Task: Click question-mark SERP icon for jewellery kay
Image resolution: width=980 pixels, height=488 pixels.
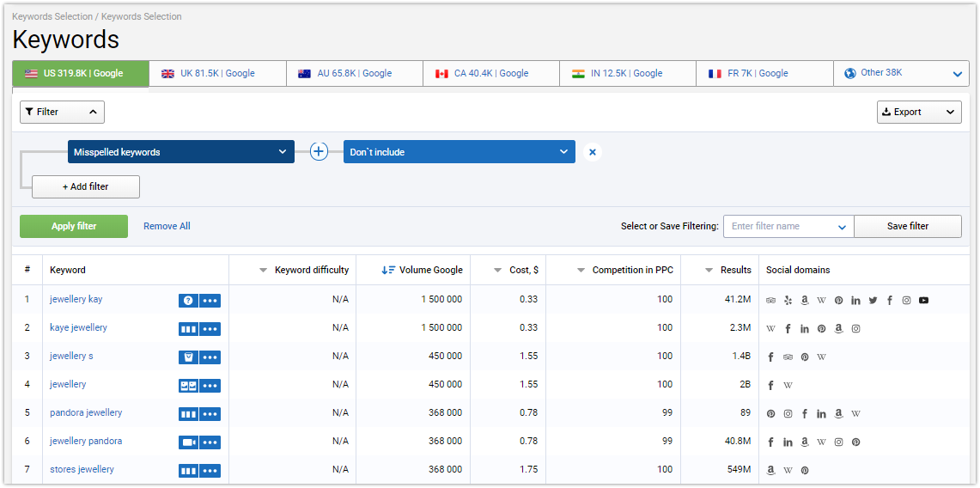Action: pos(188,301)
